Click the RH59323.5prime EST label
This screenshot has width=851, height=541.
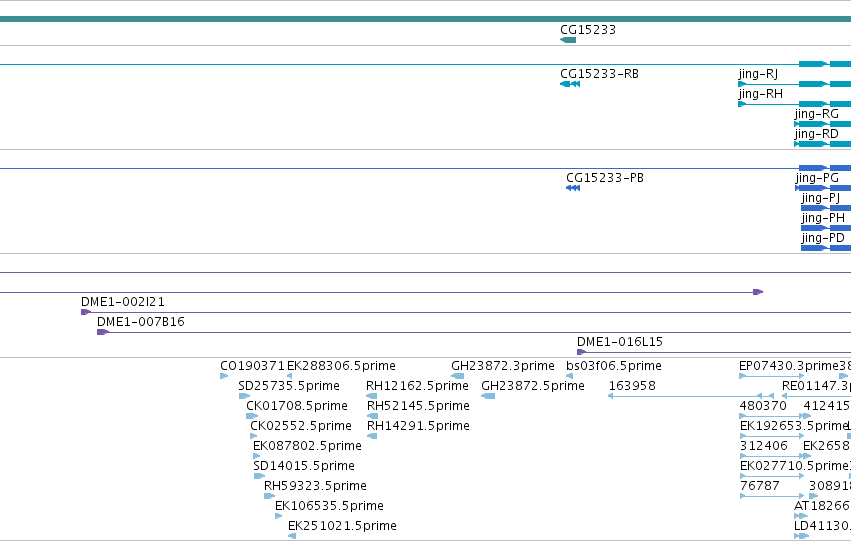[x=315, y=486]
